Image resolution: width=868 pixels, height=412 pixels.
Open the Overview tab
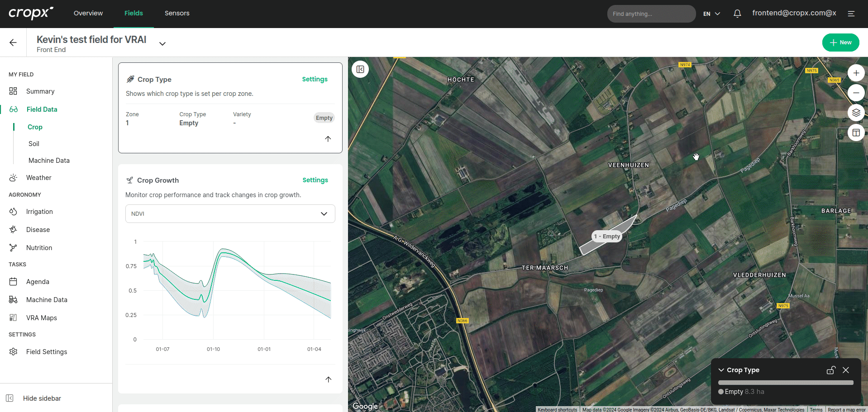[x=88, y=13]
